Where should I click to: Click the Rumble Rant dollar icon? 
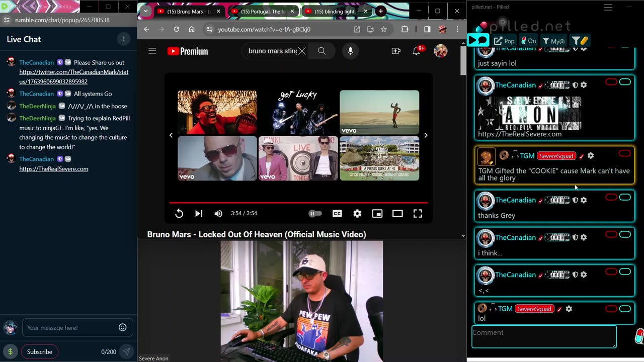tap(10, 351)
